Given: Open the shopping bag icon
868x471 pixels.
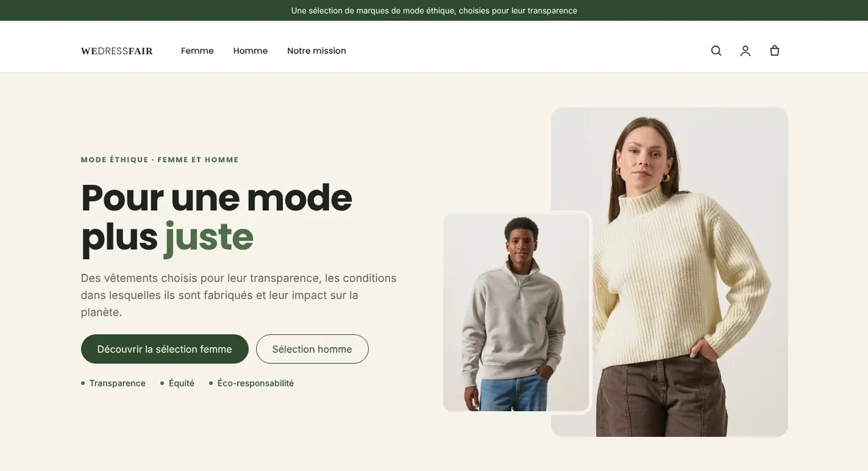Looking at the screenshot, I should tap(775, 51).
